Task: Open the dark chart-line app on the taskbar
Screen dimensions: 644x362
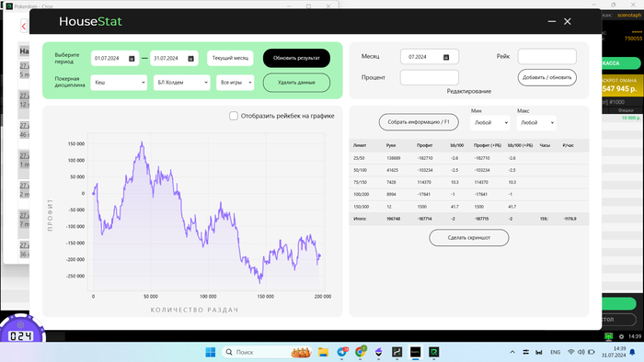Action: (x=397, y=352)
